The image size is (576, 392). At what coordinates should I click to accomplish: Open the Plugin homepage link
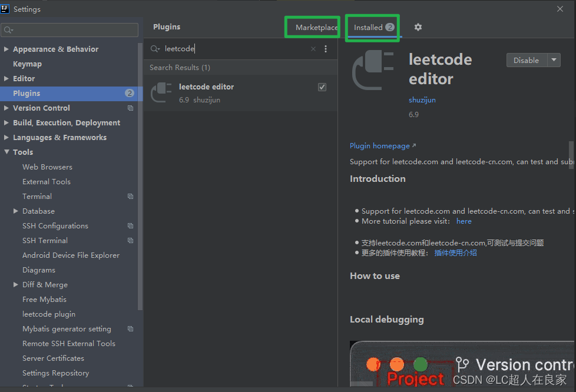pyautogui.click(x=383, y=146)
